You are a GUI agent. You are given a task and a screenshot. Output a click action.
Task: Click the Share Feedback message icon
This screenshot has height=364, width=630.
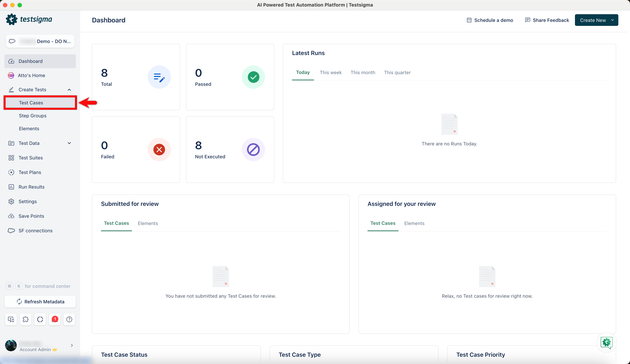(528, 20)
